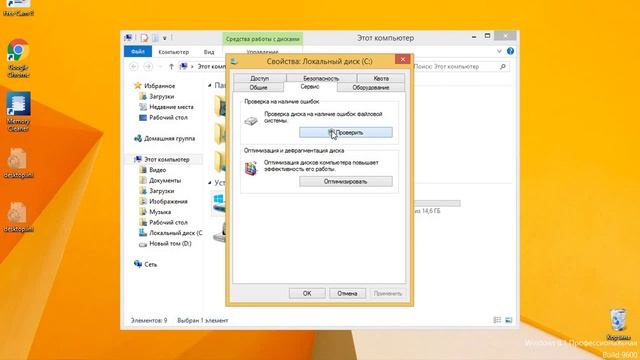The image size is (640, 360).
Task: Click the Проверить button
Action: (346, 132)
